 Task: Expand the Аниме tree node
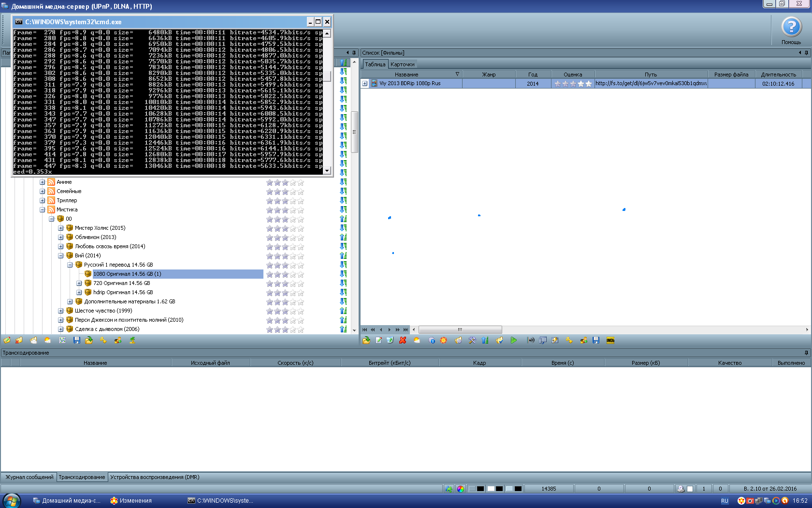pyautogui.click(x=43, y=182)
